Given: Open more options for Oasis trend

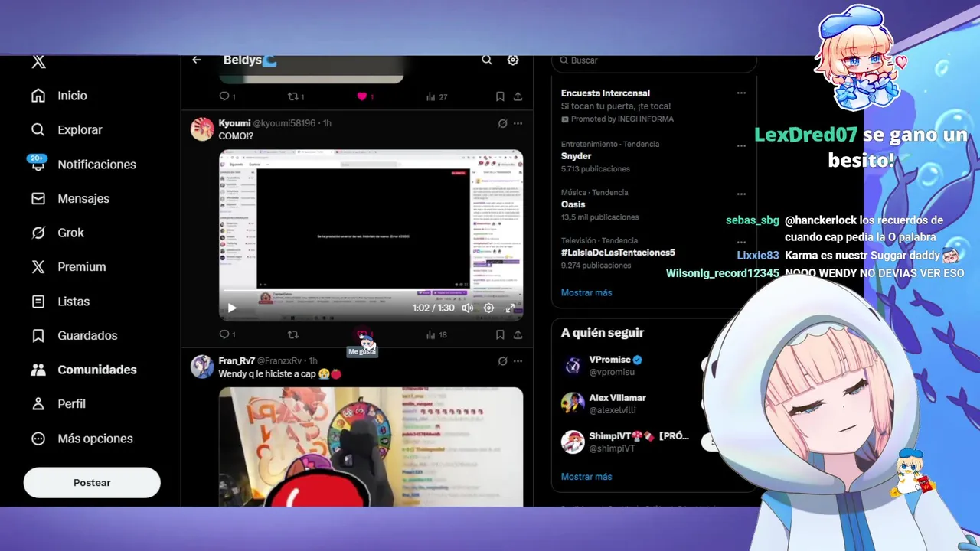Looking at the screenshot, I should point(741,194).
